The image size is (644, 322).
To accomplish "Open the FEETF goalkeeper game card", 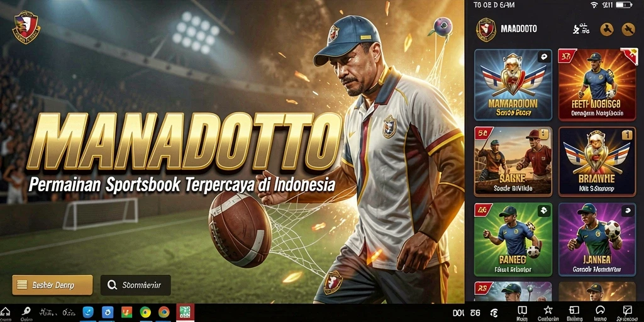I will click(597, 85).
